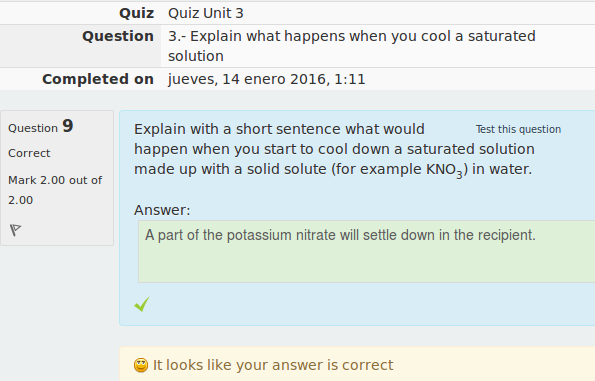Click the Quiz Unit 3 title
This screenshot has width=595, height=381.
206,13
